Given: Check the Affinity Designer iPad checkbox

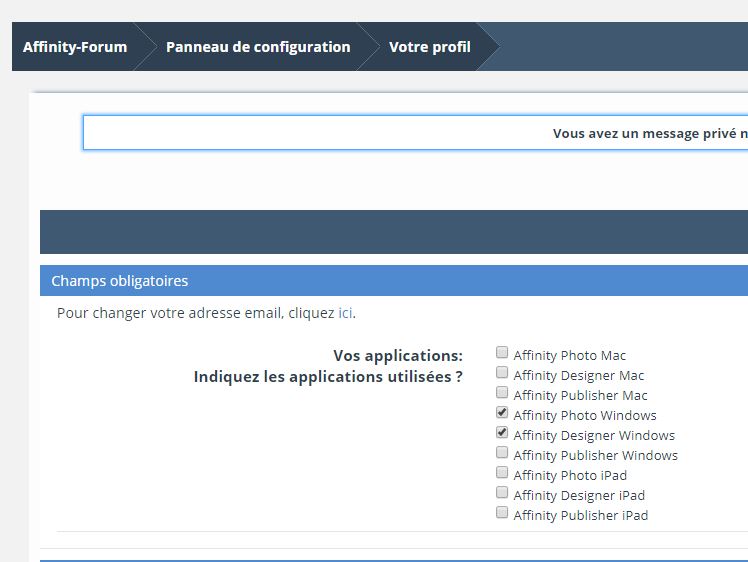Looking at the screenshot, I should tap(502, 492).
